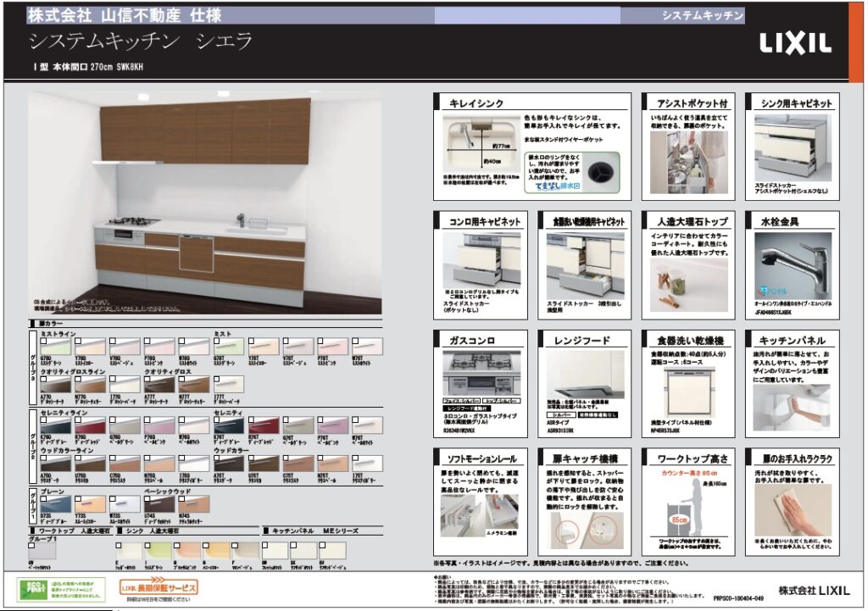Click the I型 本体間口 270cm specification line

[88, 67]
